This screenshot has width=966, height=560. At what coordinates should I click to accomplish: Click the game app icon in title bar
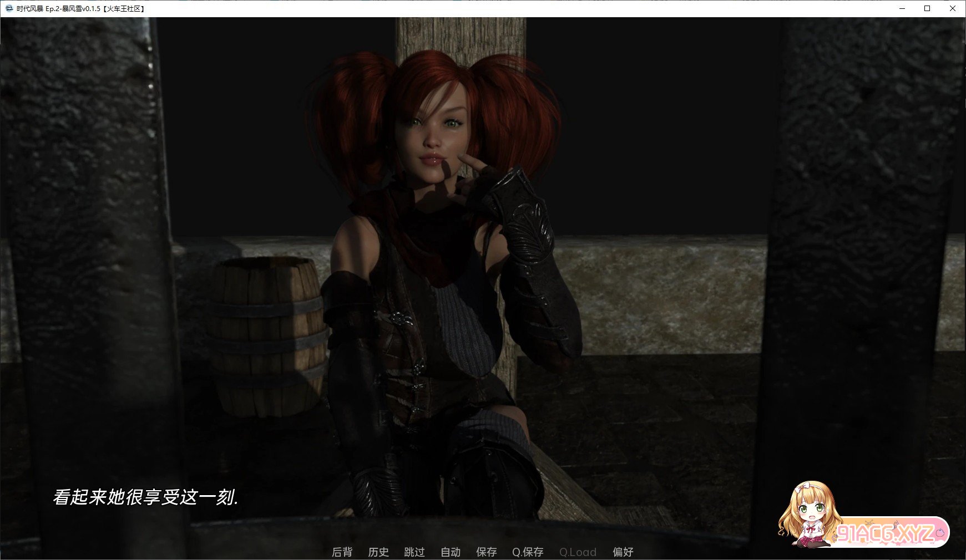tap(9, 8)
